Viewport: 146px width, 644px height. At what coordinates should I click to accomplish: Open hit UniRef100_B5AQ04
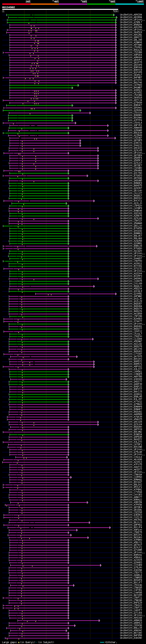pos(131,25)
